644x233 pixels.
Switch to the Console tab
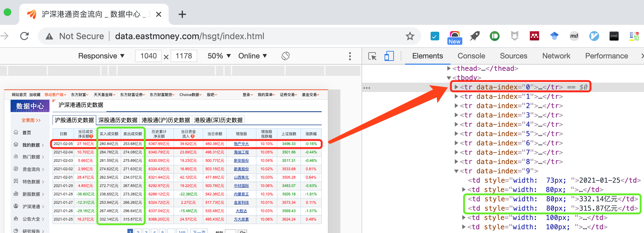tap(471, 56)
